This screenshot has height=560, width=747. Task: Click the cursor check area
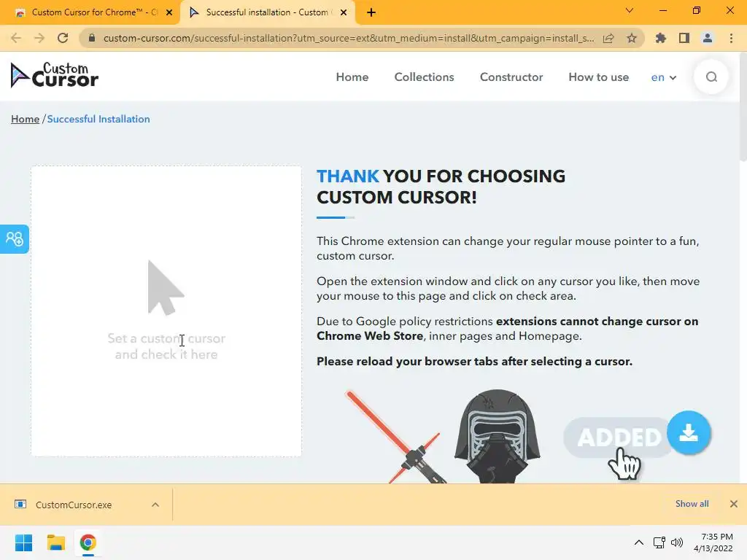click(166, 311)
